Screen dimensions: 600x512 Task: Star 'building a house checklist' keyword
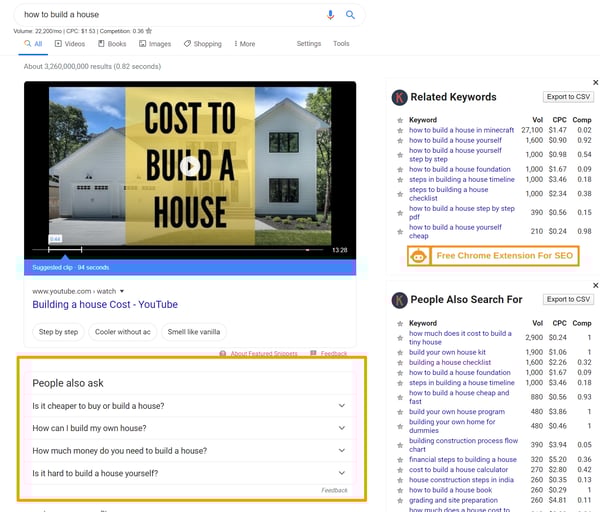[x=400, y=363]
